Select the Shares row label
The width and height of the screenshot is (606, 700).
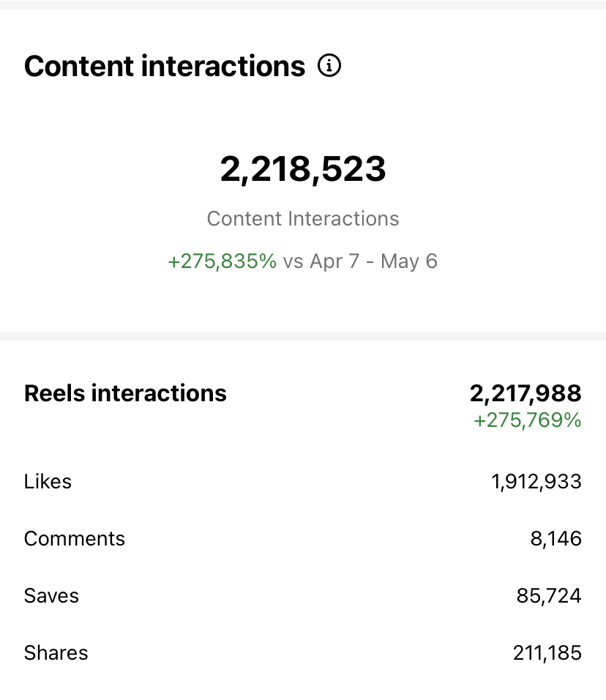click(x=56, y=653)
